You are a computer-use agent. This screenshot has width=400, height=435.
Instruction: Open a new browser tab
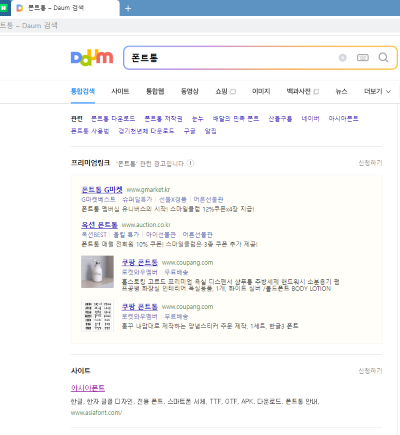(128, 9)
